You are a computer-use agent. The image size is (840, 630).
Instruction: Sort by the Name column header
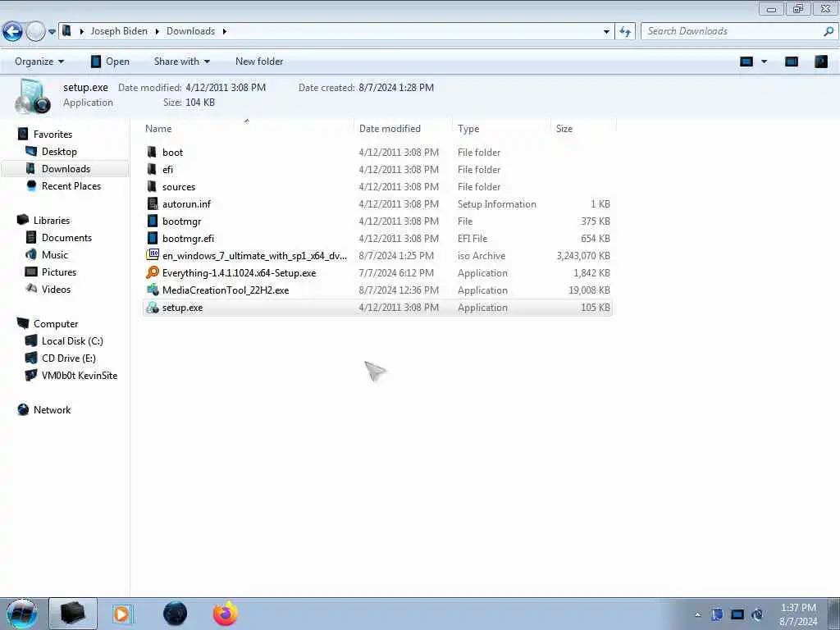tap(158, 129)
